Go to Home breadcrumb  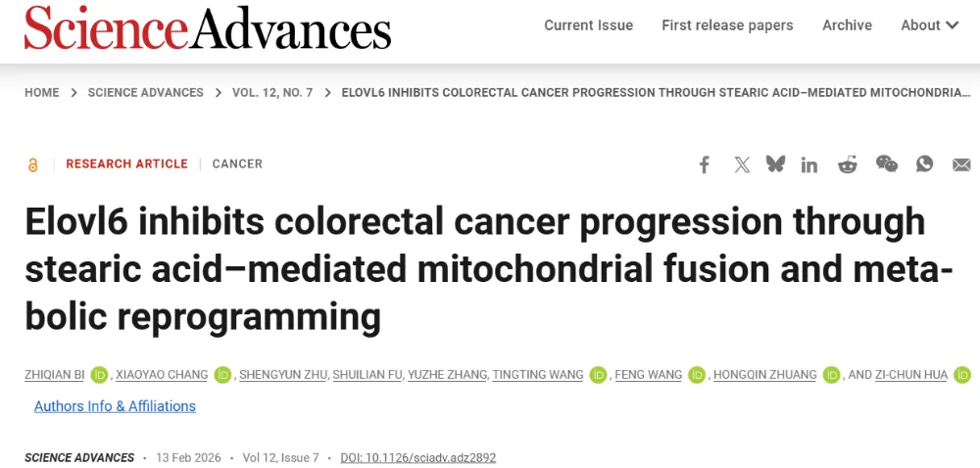[42, 92]
